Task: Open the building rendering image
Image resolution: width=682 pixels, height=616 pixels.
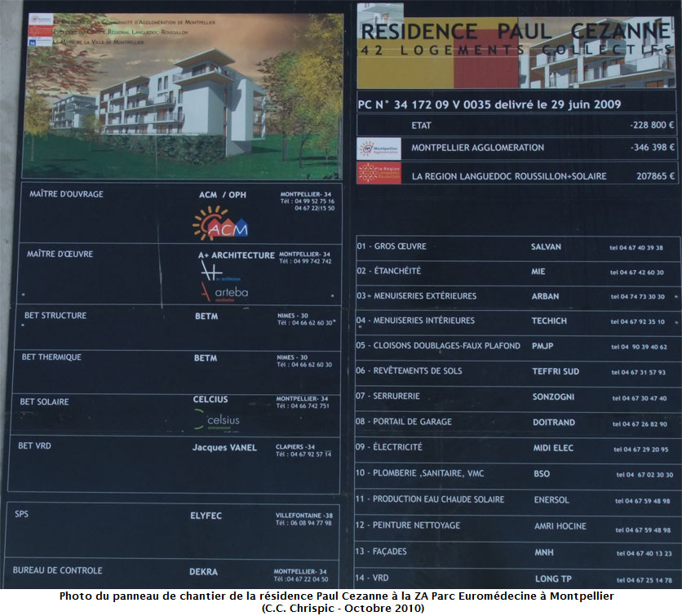Action: pyautogui.click(x=183, y=95)
